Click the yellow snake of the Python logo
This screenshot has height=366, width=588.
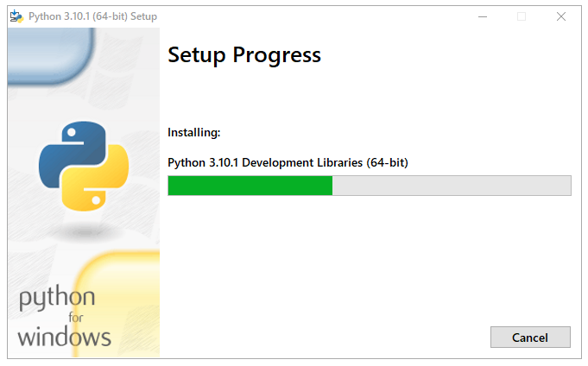(x=97, y=186)
